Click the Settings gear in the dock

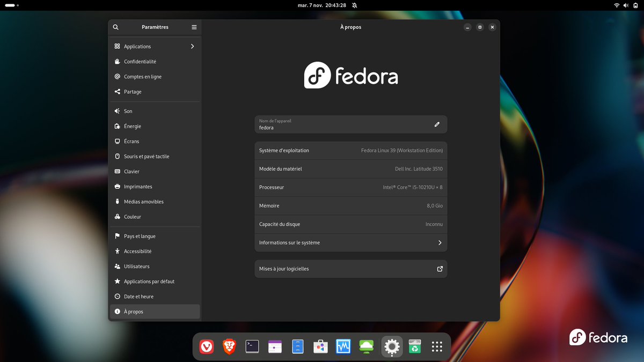click(392, 347)
